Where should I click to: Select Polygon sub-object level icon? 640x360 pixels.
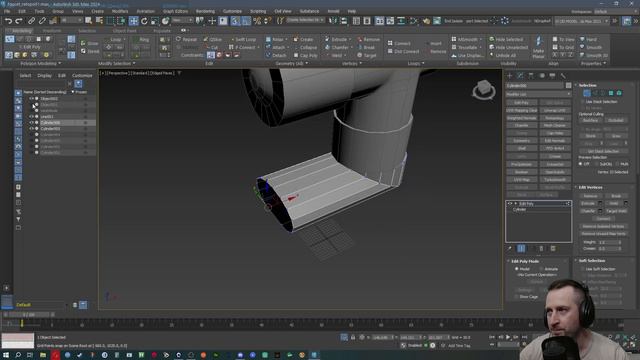click(x=611, y=93)
